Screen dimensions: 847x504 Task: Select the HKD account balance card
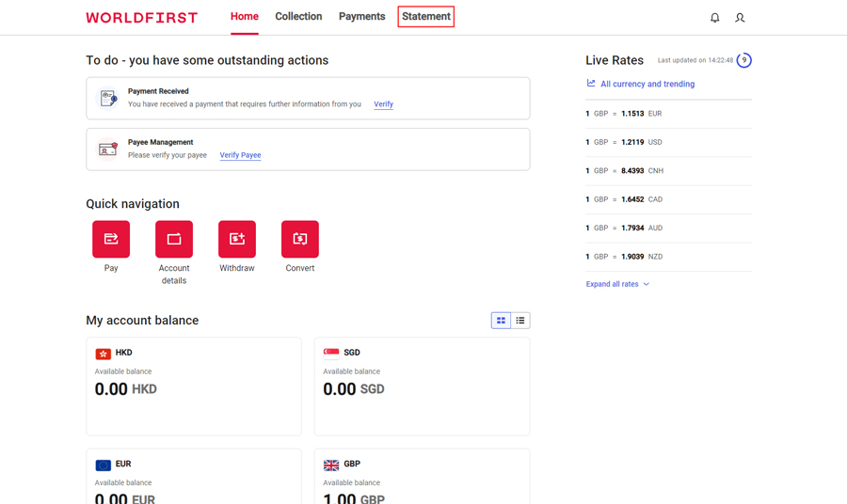[x=194, y=386]
